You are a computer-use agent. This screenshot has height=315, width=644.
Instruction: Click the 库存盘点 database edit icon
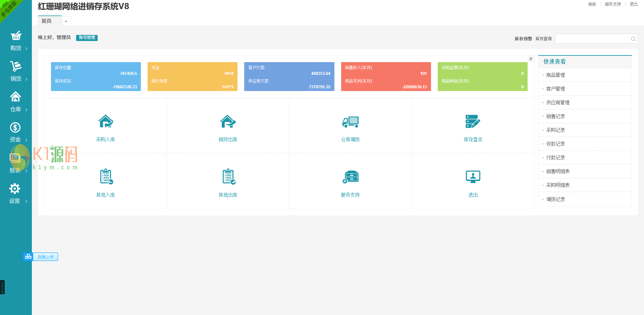click(x=473, y=121)
